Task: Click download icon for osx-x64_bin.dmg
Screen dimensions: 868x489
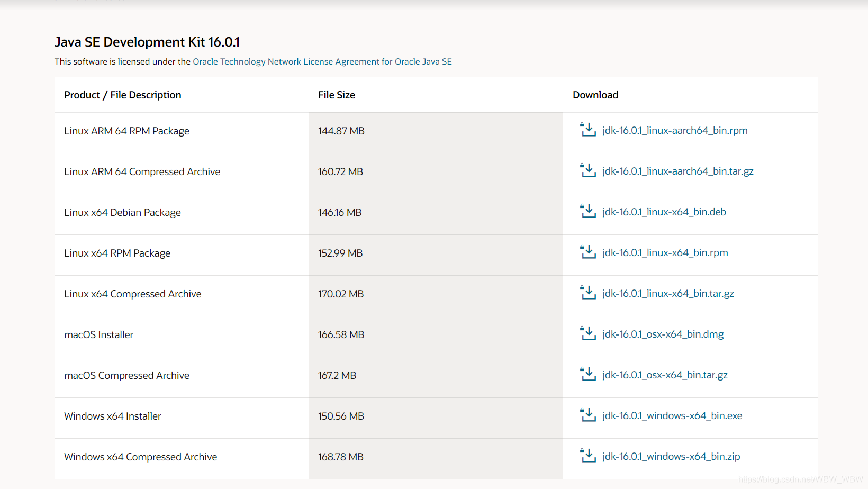Action: (588, 333)
